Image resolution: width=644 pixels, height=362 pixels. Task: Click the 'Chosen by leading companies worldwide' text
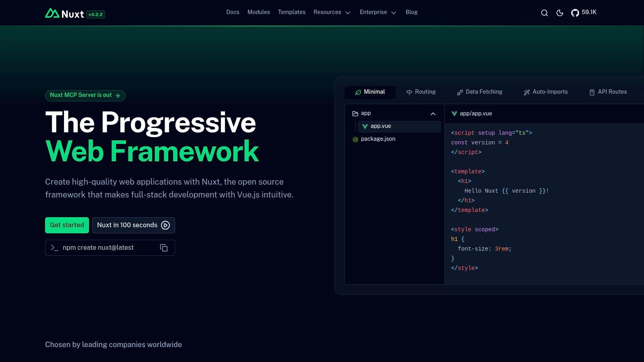(x=114, y=345)
